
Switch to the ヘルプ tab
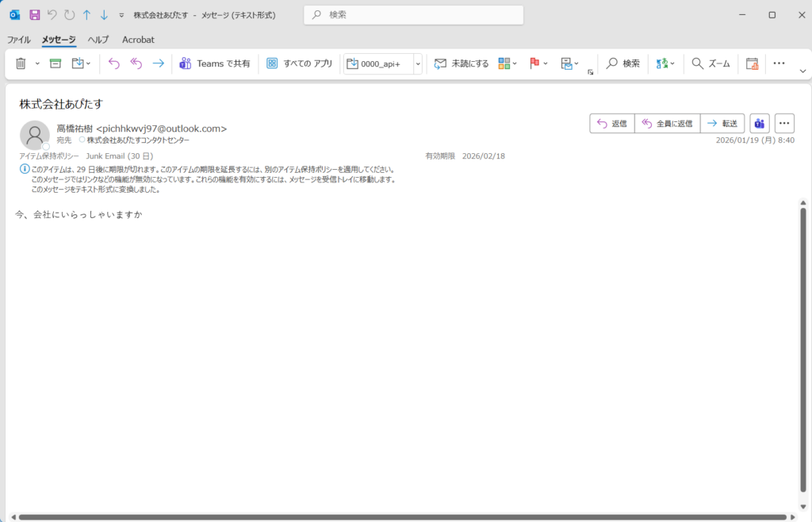[x=98, y=40]
